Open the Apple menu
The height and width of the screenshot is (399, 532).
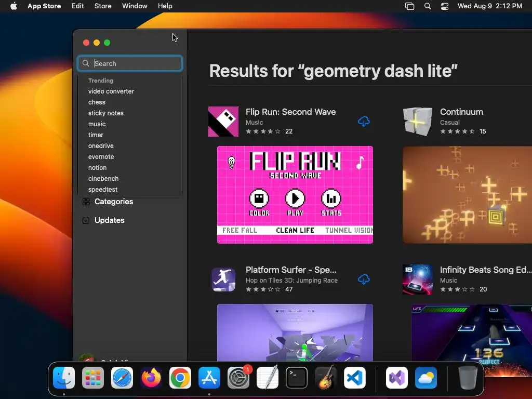14,6
